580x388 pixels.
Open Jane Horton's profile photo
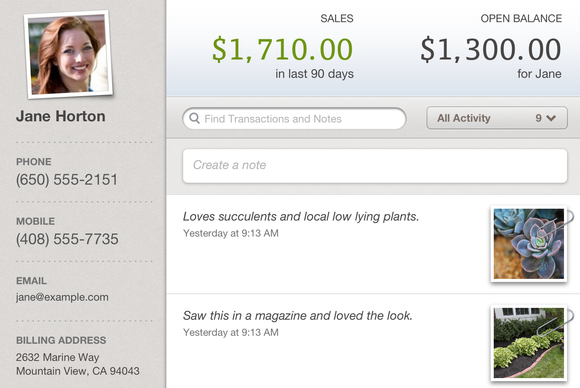(x=68, y=54)
